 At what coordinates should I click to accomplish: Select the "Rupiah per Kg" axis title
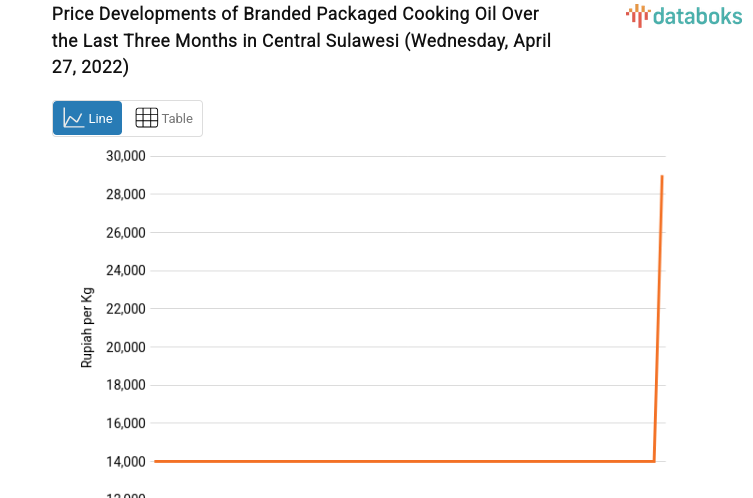(87, 327)
